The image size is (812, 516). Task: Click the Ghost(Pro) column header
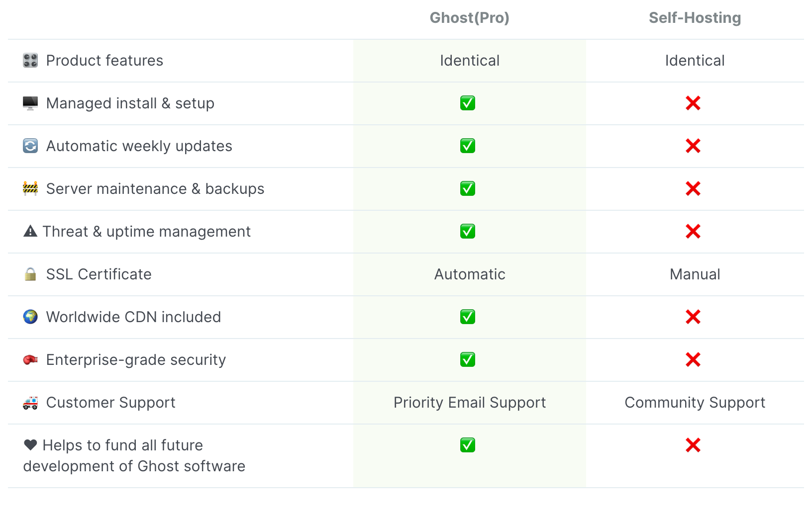(470, 18)
